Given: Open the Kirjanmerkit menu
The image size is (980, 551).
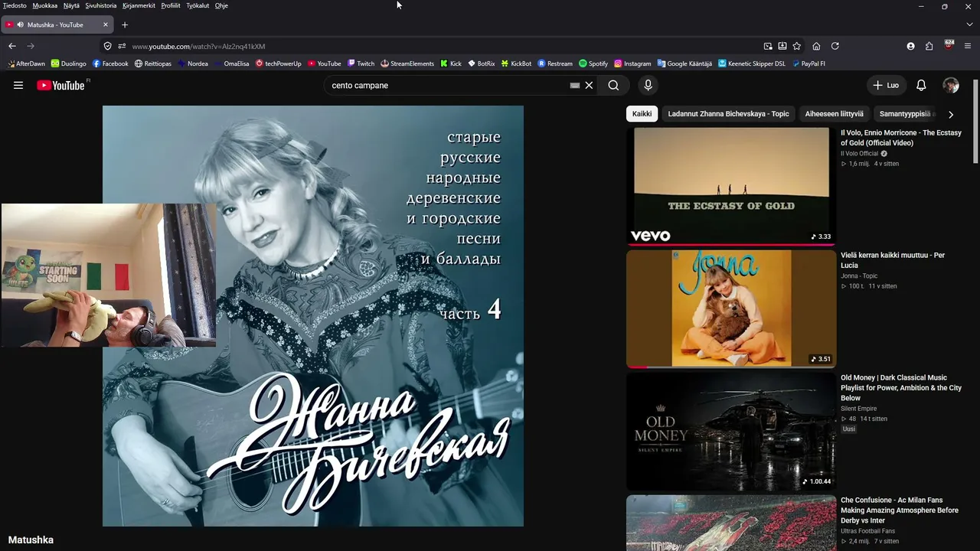Looking at the screenshot, I should [x=139, y=5].
